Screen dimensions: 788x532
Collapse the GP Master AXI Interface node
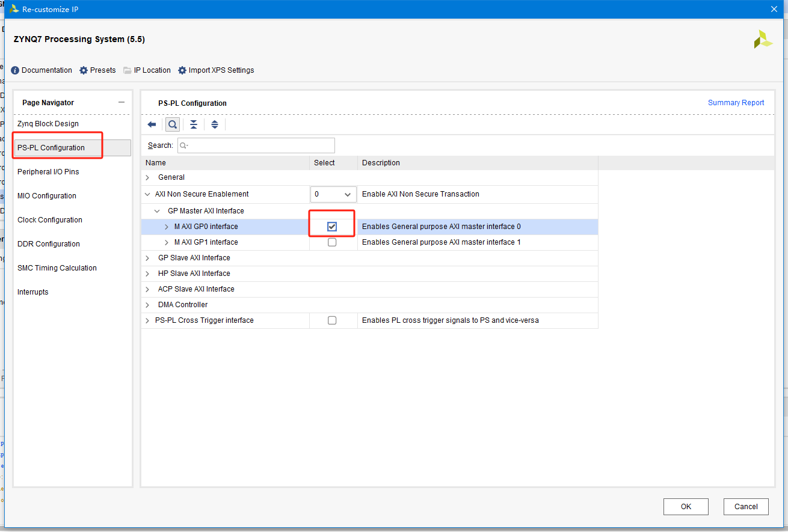tap(157, 211)
